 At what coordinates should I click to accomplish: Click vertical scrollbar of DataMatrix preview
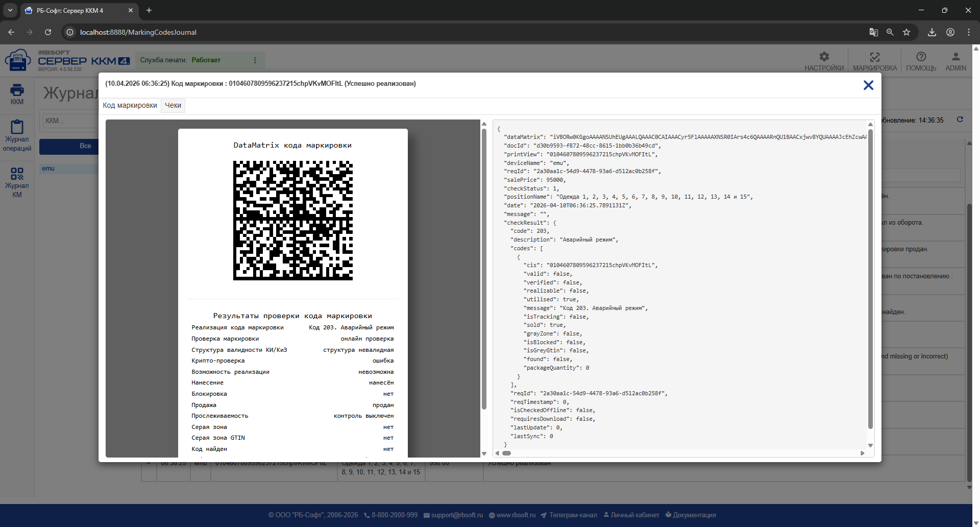(484, 269)
